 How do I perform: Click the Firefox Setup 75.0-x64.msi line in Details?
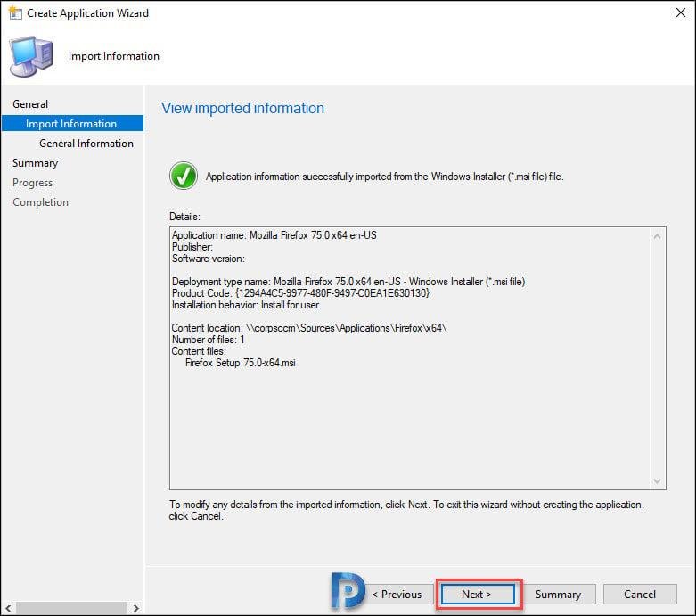pos(240,363)
